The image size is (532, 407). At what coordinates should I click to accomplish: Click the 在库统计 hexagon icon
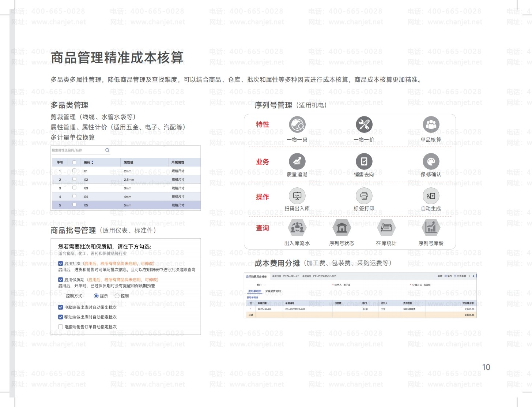[x=386, y=228]
